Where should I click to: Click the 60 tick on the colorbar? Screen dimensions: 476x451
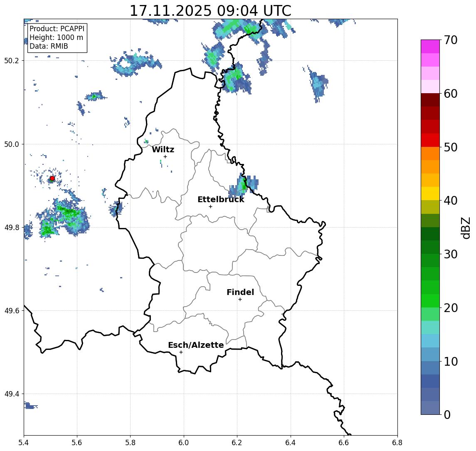(x=451, y=94)
